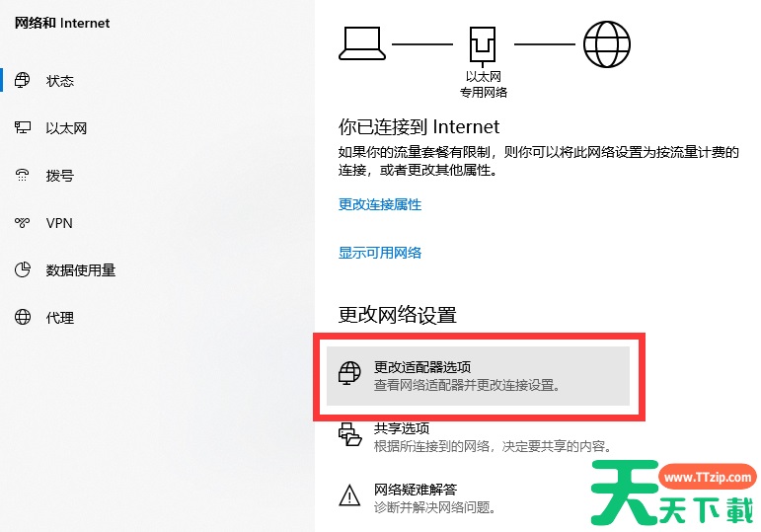Go to the 代理 settings page
The height and width of the screenshot is (532, 761).
click(x=60, y=318)
